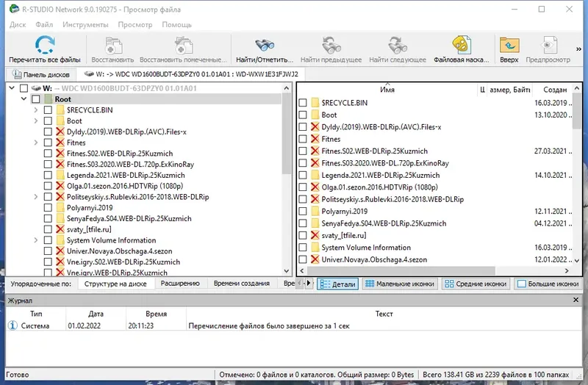Click Найти следующее toolbar icon
Viewport: 588px width, 385px height.
click(x=398, y=46)
